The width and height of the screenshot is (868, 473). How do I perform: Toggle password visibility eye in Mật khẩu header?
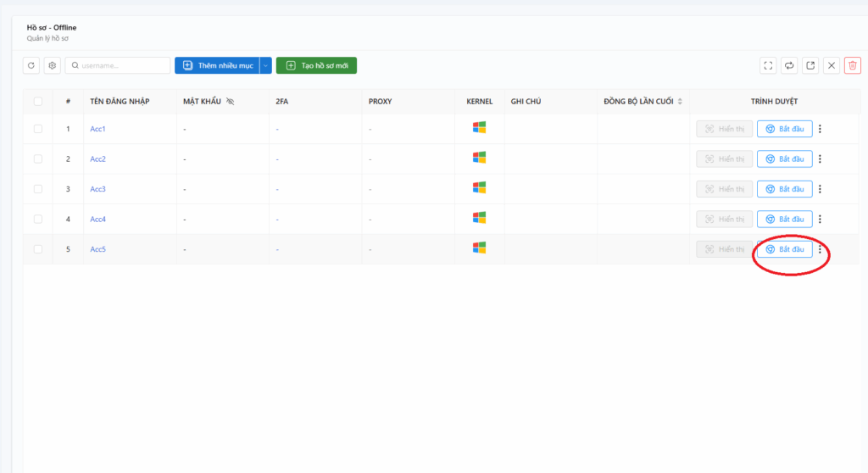pos(230,102)
